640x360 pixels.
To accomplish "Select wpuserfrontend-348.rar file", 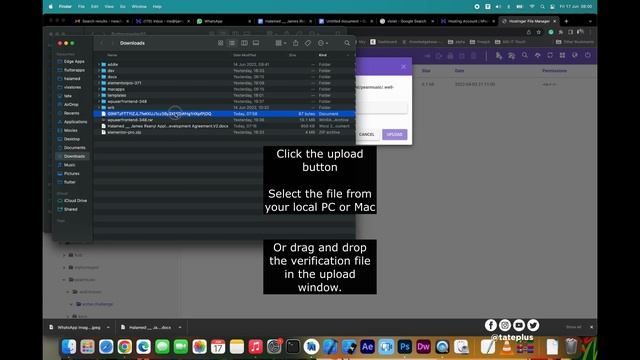I will 224,120.
